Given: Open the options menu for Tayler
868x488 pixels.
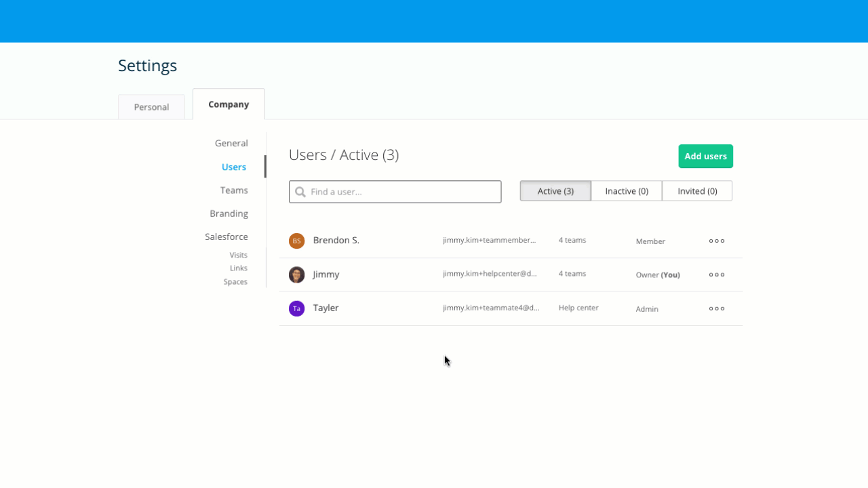Looking at the screenshot, I should [716, 308].
